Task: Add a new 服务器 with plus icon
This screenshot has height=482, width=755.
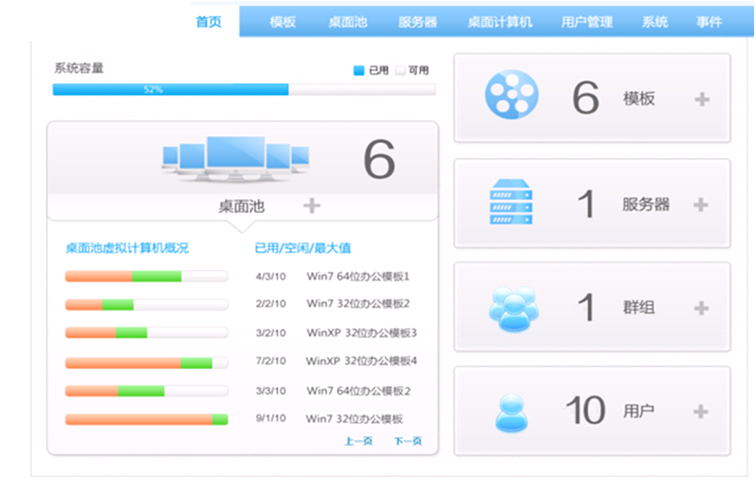Action: click(701, 204)
